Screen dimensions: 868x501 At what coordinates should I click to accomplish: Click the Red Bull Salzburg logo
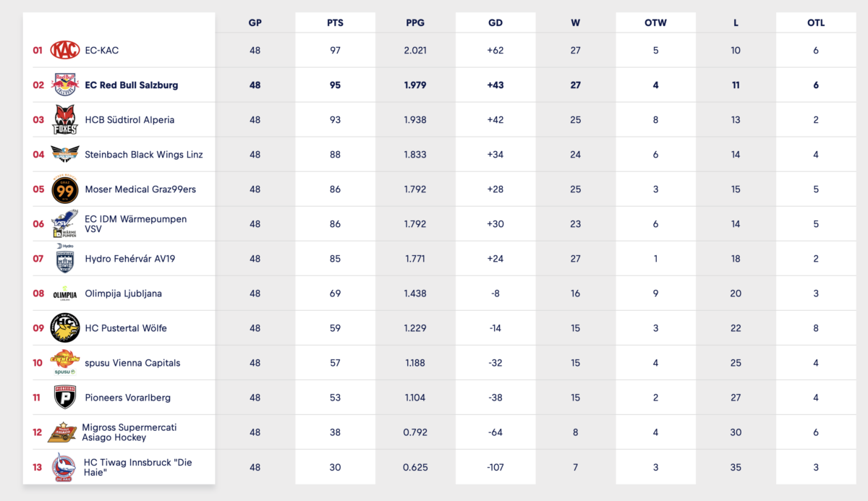64,85
